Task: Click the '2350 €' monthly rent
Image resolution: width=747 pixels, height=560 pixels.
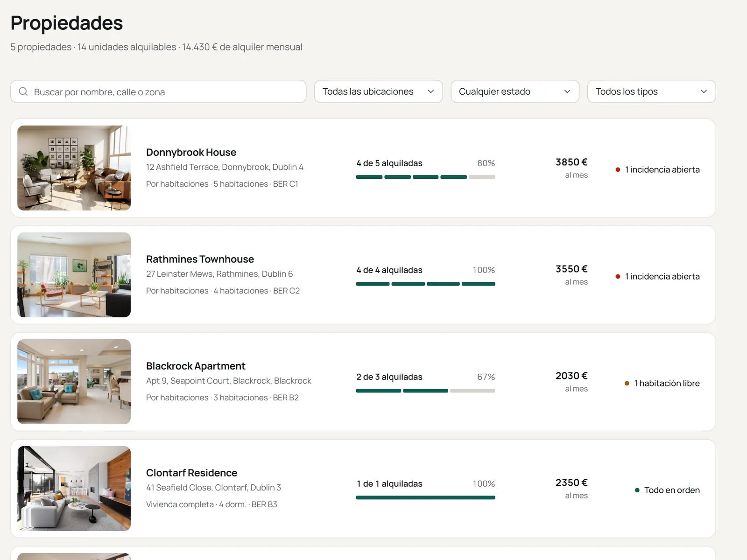Action: [x=571, y=483]
